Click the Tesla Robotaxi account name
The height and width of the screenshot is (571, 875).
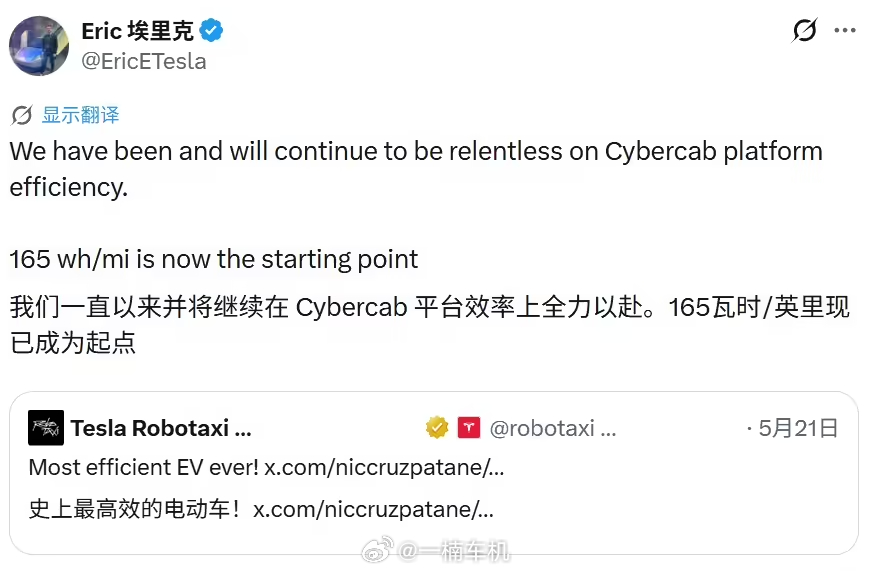[161, 428]
